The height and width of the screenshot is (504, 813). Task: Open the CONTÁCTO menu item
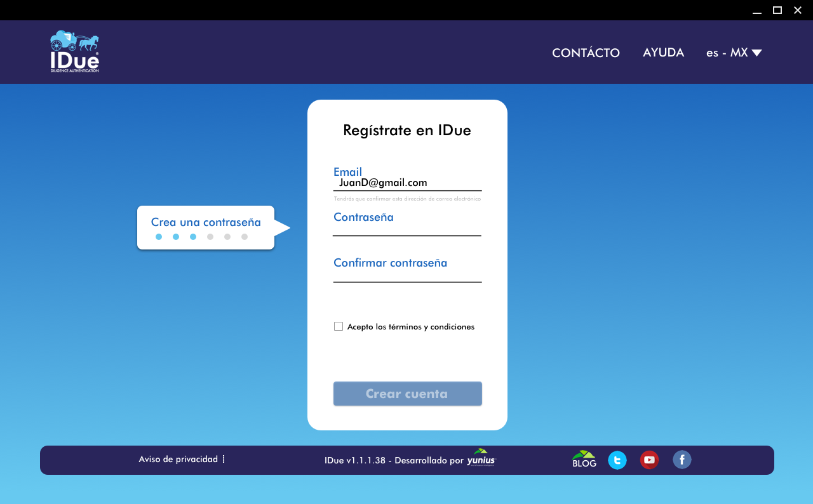click(586, 53)
